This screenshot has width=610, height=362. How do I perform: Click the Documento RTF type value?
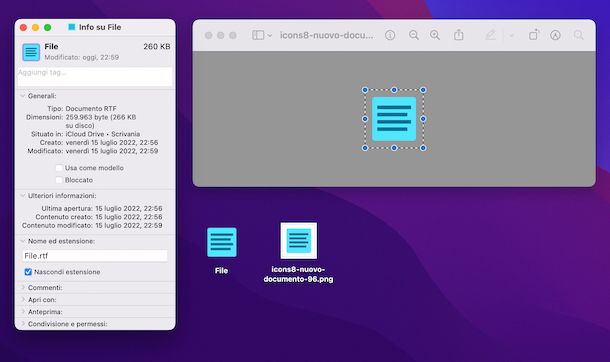point(91,108)
